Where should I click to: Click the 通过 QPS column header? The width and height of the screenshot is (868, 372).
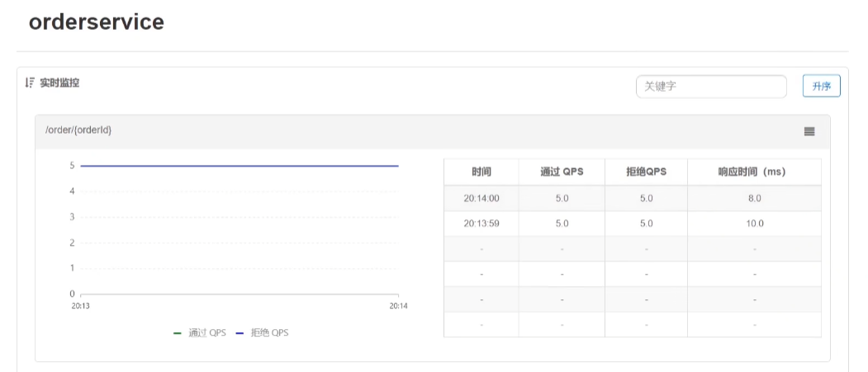point(562,172)
